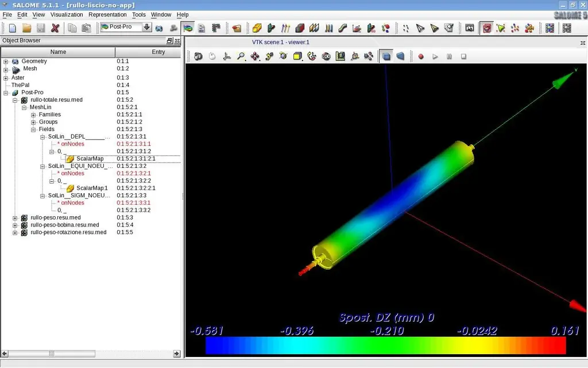This screenshot has width=588, height=368.
Task: Open the Sweep animation filmstrip icon
Action: [550, 28]
